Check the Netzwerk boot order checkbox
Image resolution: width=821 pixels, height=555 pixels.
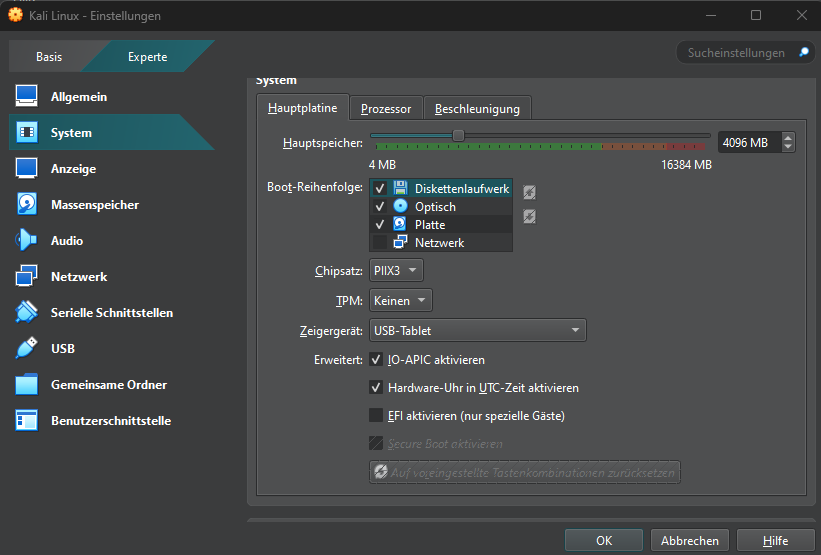coord(380,243)
